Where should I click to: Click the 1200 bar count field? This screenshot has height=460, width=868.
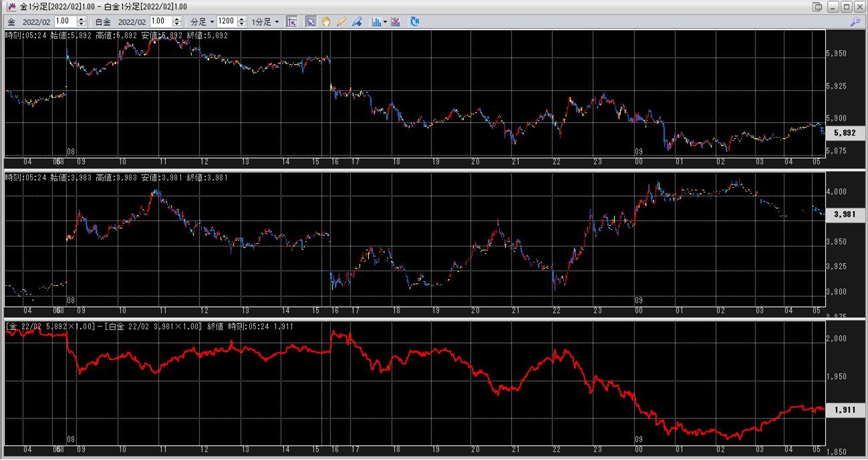click(227, 21)
